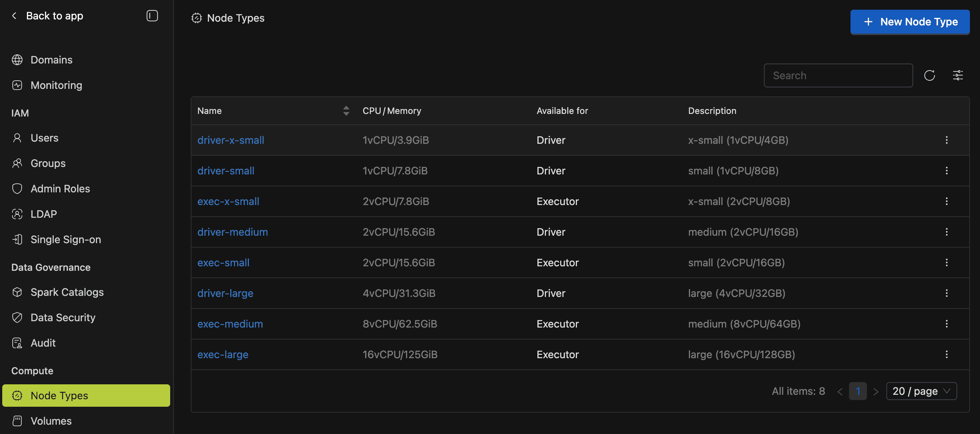Open the three-dot menu for exec-small
Image resolution: width=980 pixels, height=434 pixels.
pos(946,263)
